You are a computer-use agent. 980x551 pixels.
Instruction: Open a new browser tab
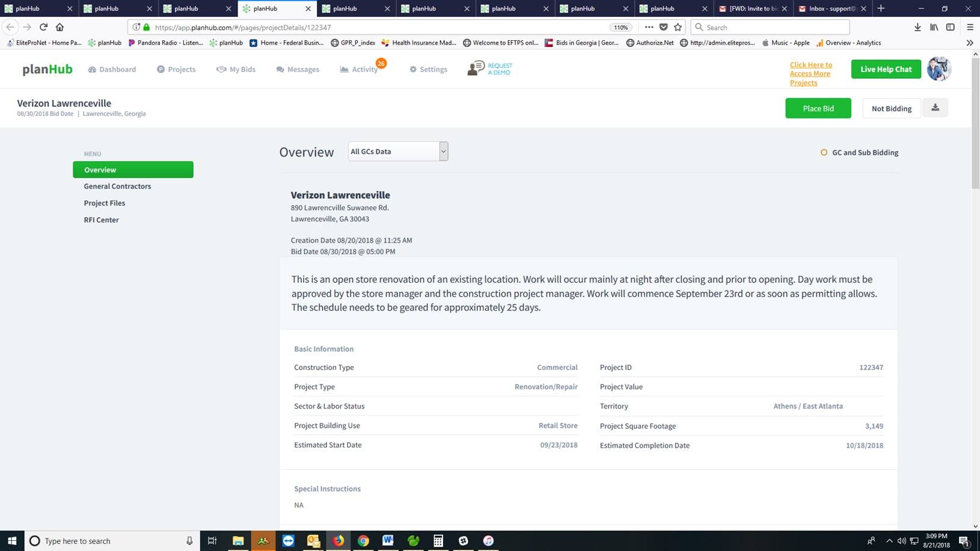pyautogui.click(x=881, y=8)
